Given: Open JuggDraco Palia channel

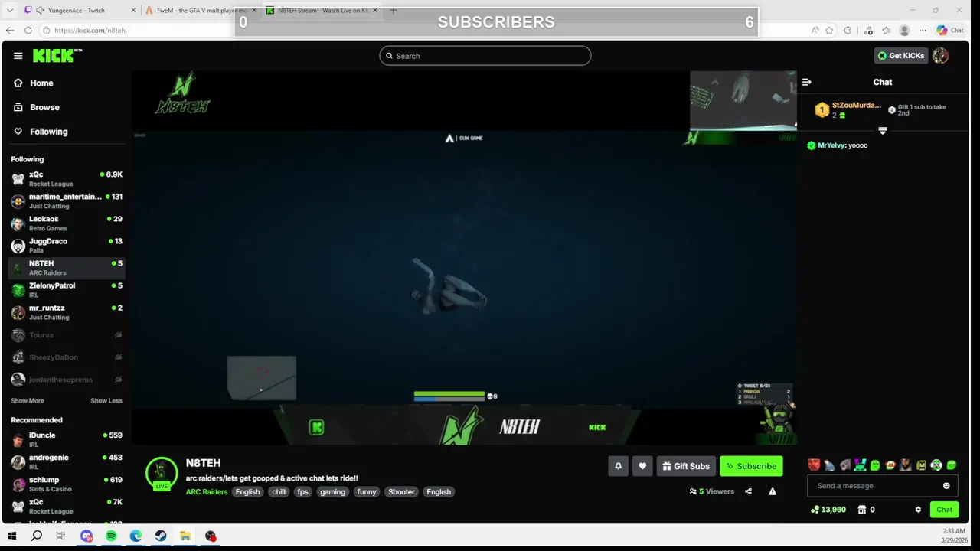Looking at the screenshot, I should click(67, 246).
